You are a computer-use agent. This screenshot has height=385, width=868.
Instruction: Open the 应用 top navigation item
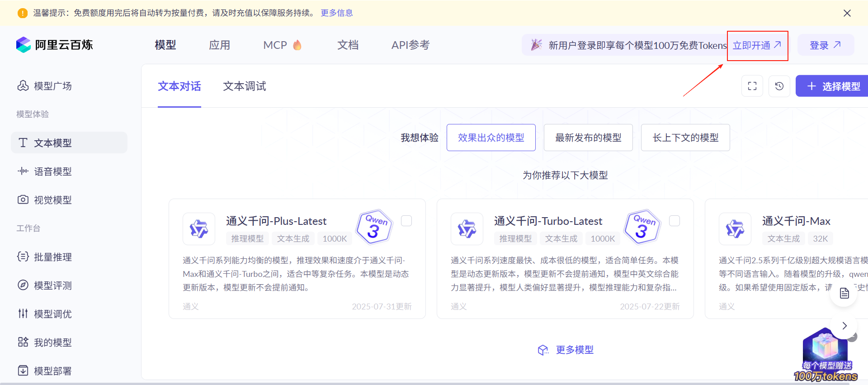pos(220,45)
